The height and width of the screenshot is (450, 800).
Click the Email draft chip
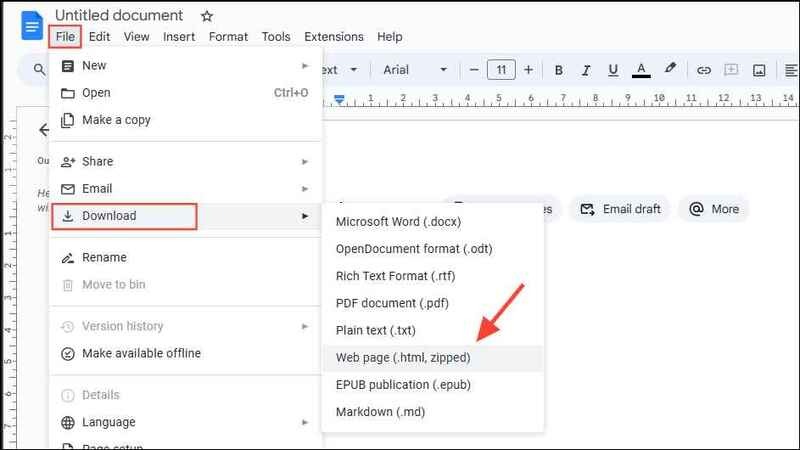click(620, 209)
